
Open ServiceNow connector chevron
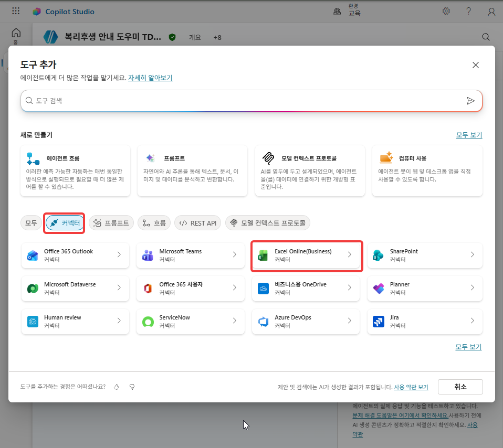pyautogui.click(x=235, y=321)
